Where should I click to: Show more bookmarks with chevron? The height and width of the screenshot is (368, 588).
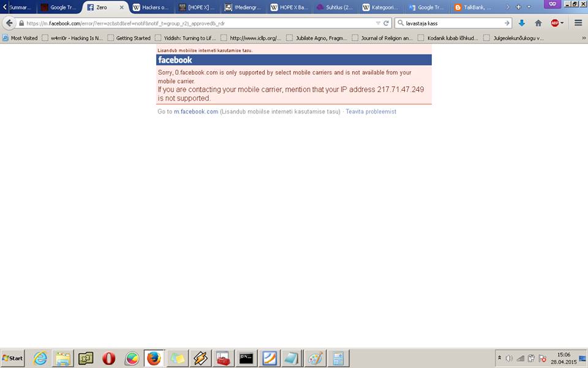click(x=584, y=38)
